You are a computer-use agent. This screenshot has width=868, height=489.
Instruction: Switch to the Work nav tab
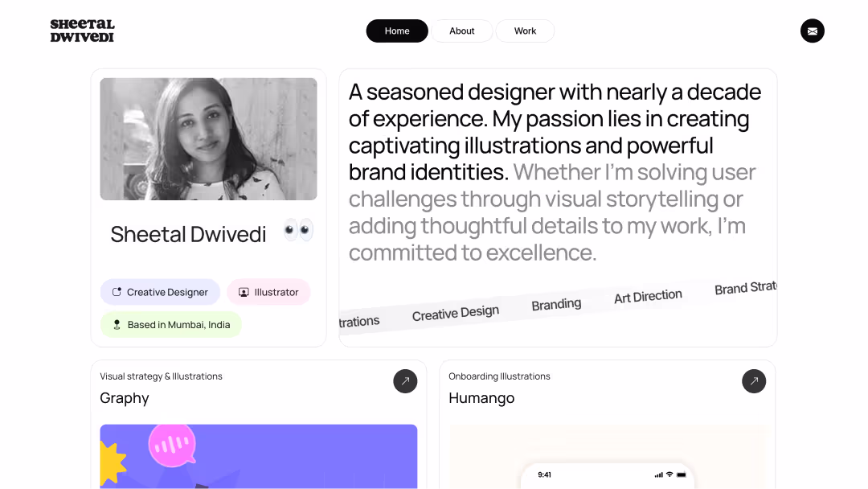coord(525,31)
